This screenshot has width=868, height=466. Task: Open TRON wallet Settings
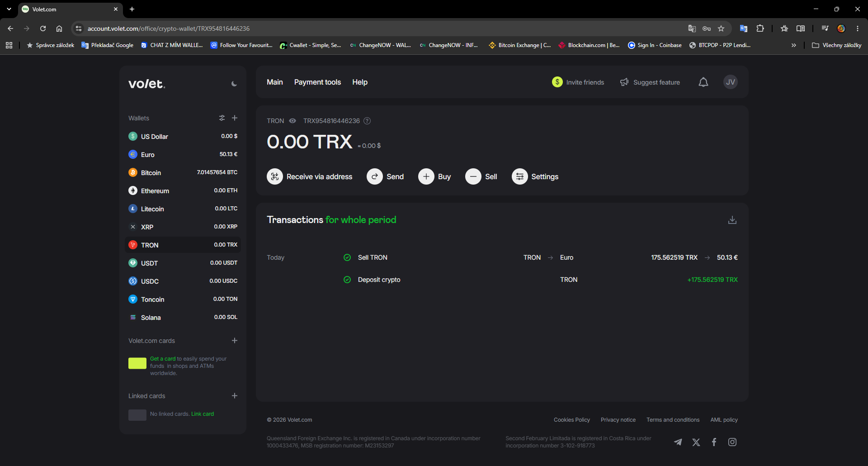point(535,176)
